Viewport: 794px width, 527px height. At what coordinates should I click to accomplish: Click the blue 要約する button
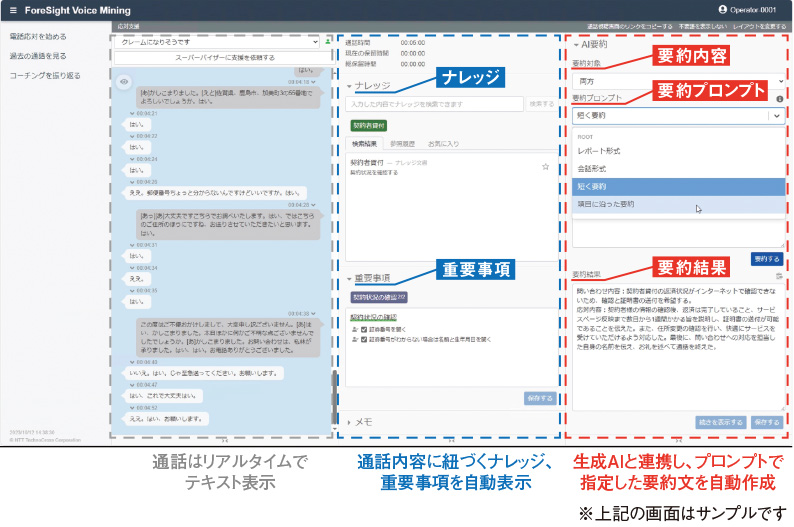767,259
